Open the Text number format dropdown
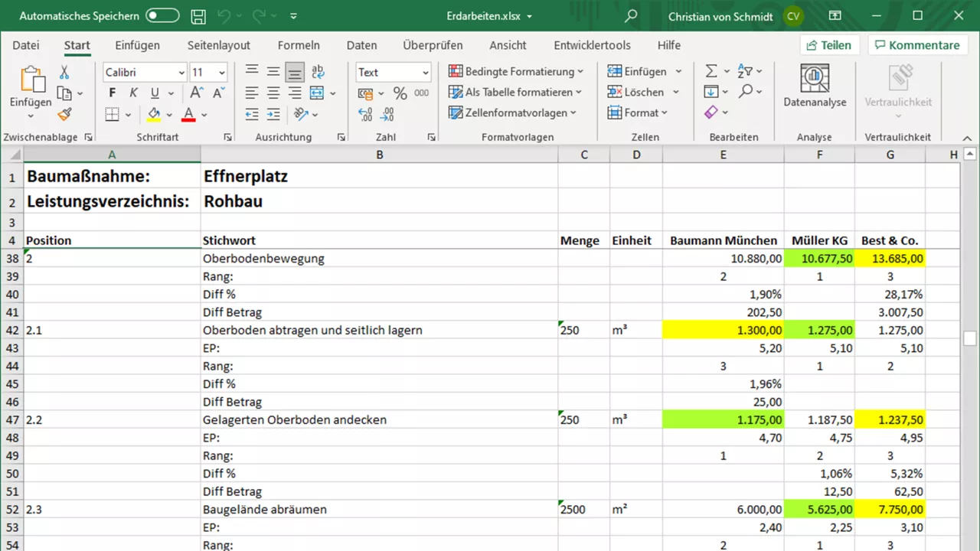The image size is (980, 551). (x=426, y=73)
